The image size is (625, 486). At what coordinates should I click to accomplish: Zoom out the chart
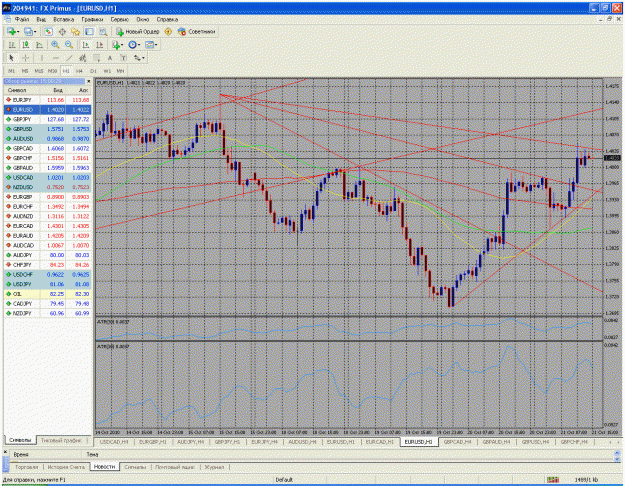(69, 45)
